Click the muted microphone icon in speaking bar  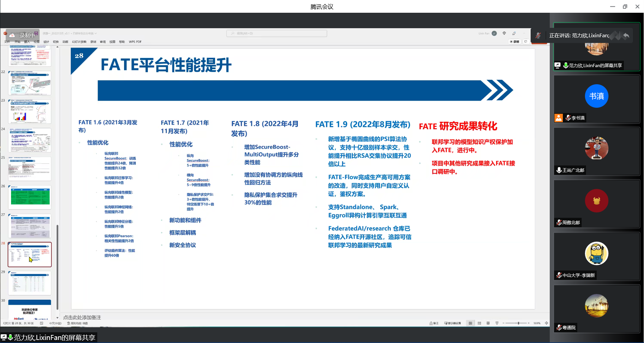pos(538,36)
